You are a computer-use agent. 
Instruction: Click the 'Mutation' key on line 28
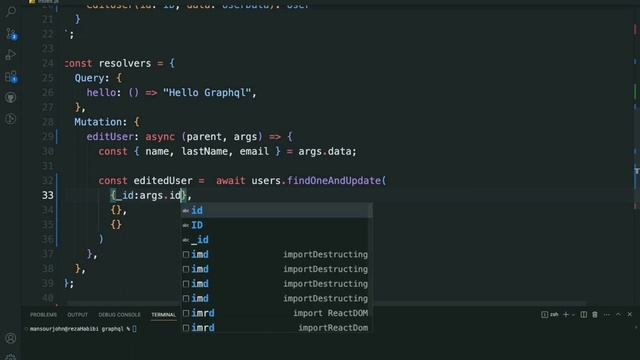tap(98, 122)
